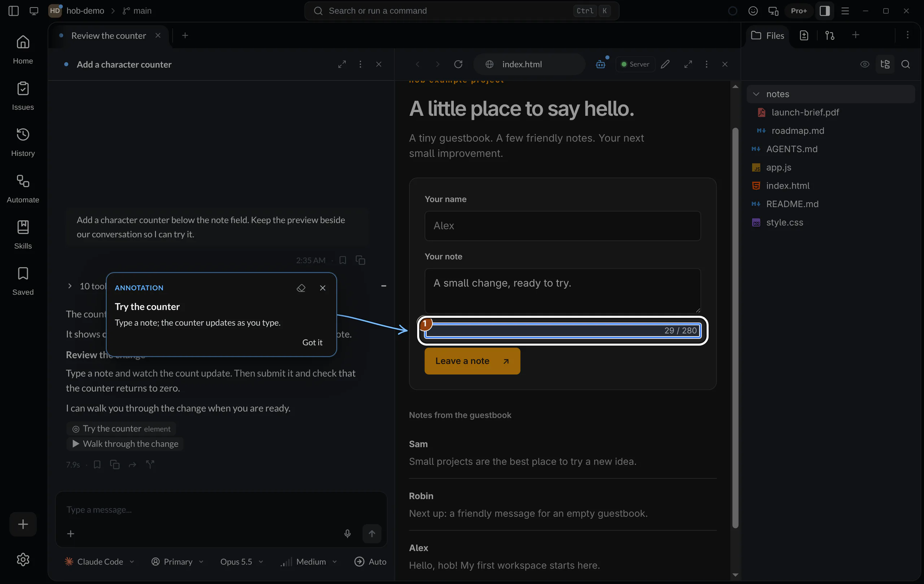Screen dimensions: 924x584
Task: Open the Saved sidebar section
Action: coord(23,281)
